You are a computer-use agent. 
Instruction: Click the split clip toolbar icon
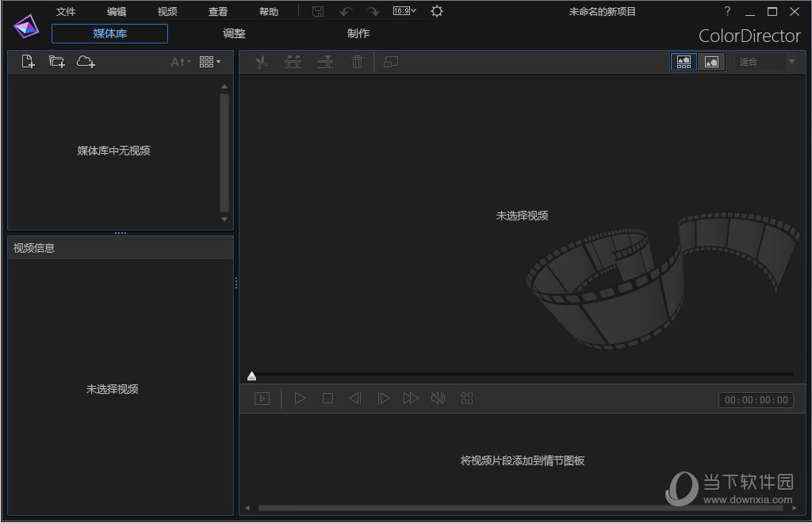tap(293, 62)
